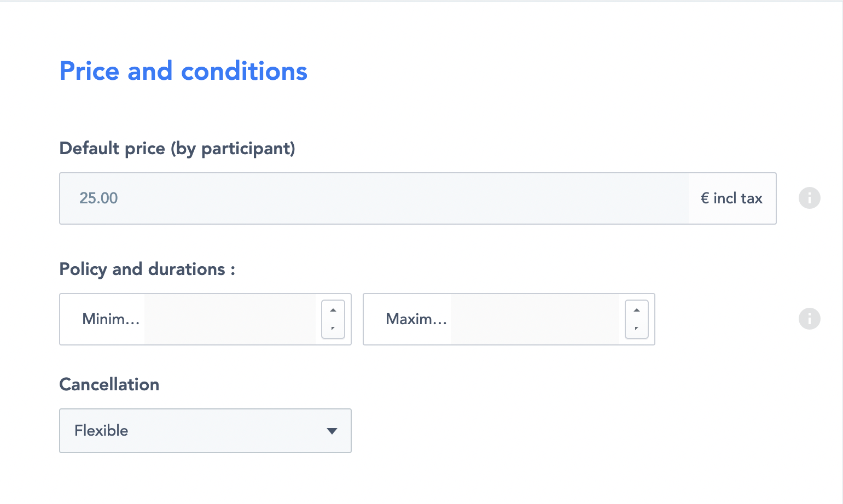Screen dimensions: 843x504
Task: Click the 'Price and conditions' heading
Action: pyautogui.click(x=183, y=71)
